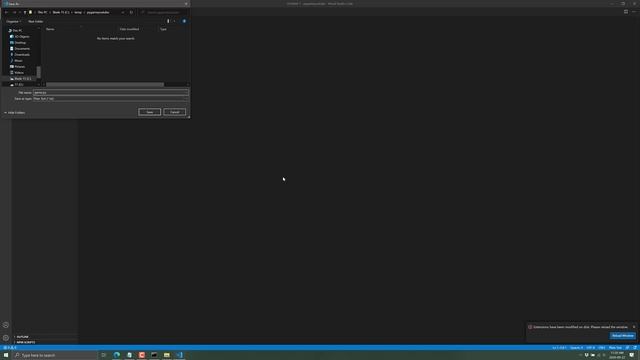
Task: Click the Save button in the dialog
Action: click(149, 112)
